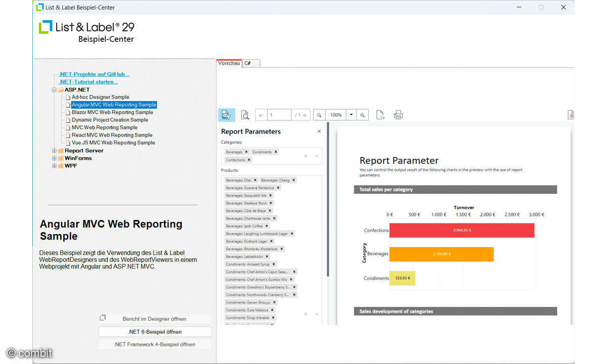The height and width of the screenshot is (364, 607).
Task: Switch to the Vorschau tab
Action: pos(229,63)
